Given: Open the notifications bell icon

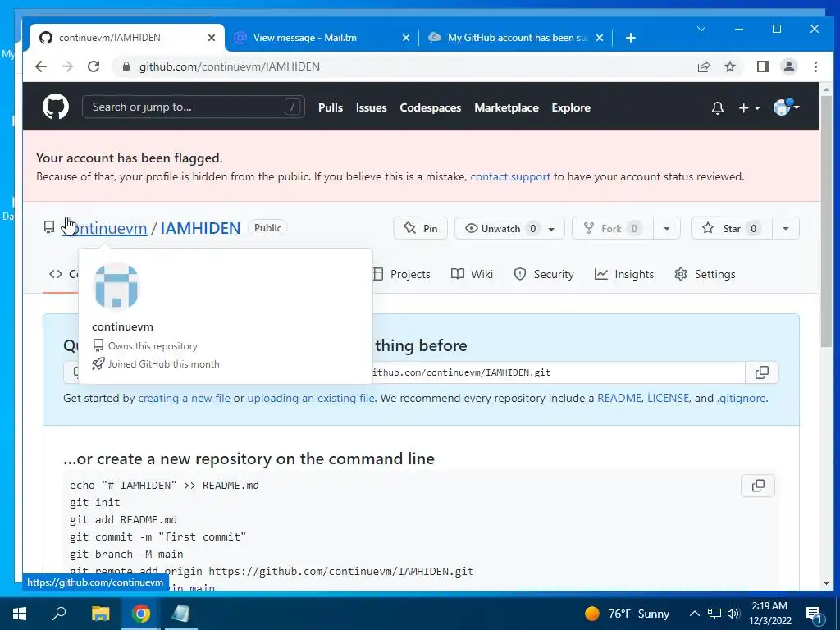Looking at the screenshot, I should coord(717,107).
